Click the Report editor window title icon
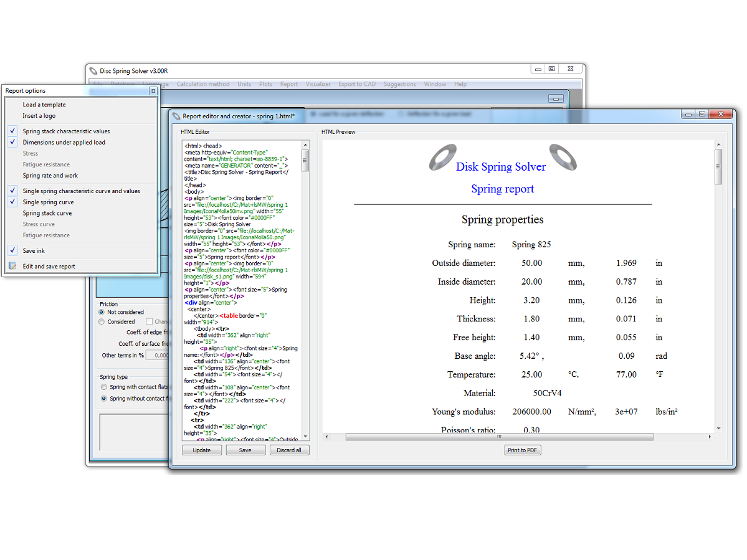Image resolution: width=747 pixels, height=560 pixels. [x=176, y=116]
